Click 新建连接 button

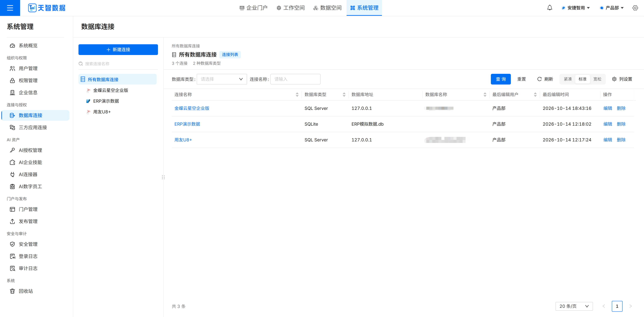(118, 49)
